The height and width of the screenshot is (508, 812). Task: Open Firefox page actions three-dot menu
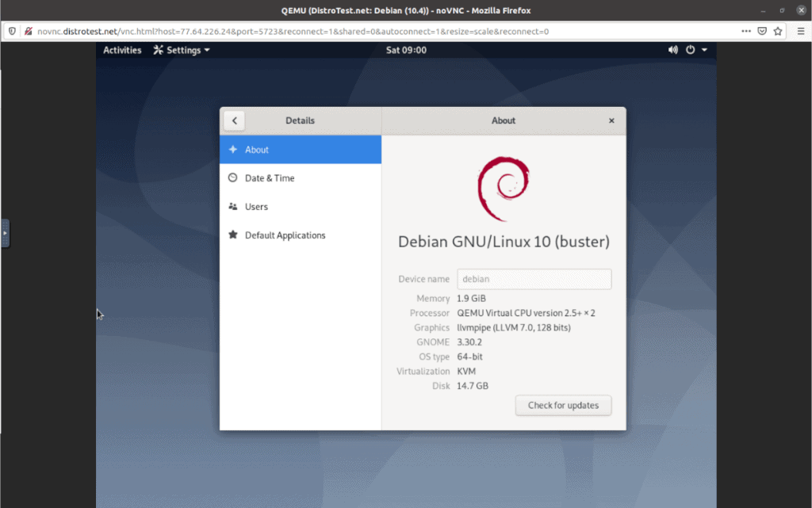[745, 32]
